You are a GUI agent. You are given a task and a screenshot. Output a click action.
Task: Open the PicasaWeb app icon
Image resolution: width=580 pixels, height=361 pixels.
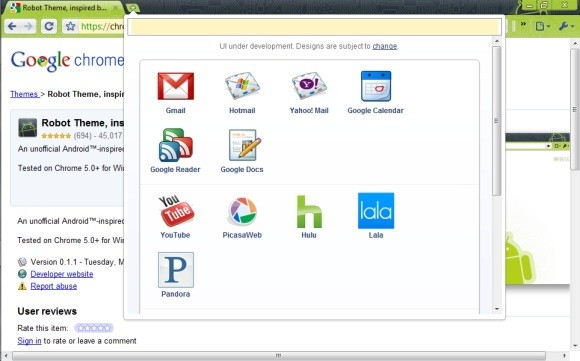[242, 211]
